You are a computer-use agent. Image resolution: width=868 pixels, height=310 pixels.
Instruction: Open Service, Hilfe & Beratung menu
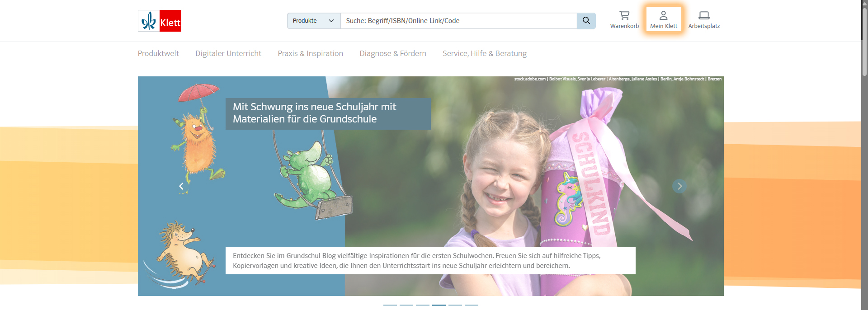[x=485, y=53]
